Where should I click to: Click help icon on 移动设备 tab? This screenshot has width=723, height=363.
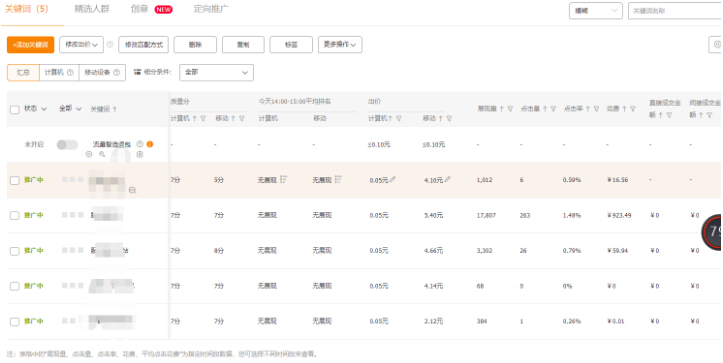[116, 72]
